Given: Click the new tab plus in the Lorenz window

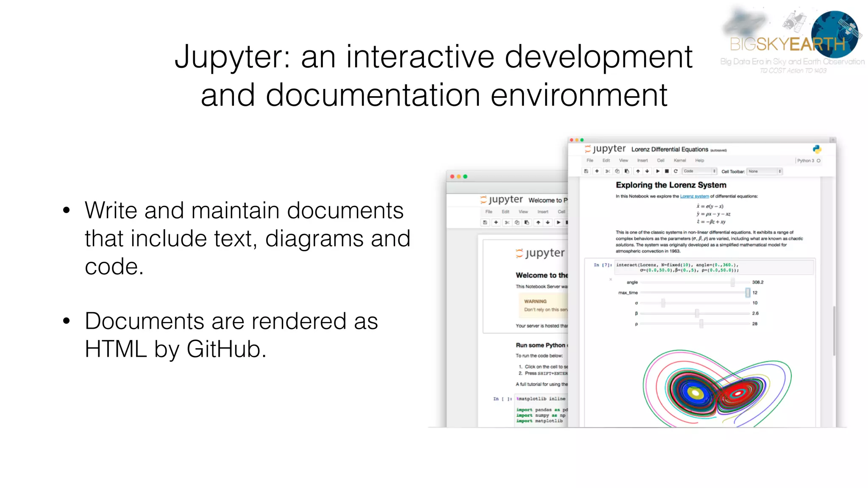Looking at the screenshot, I should point(833,139).
